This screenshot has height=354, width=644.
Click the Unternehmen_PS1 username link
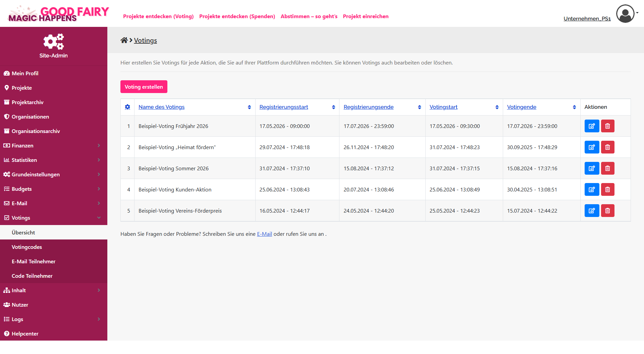587,18
